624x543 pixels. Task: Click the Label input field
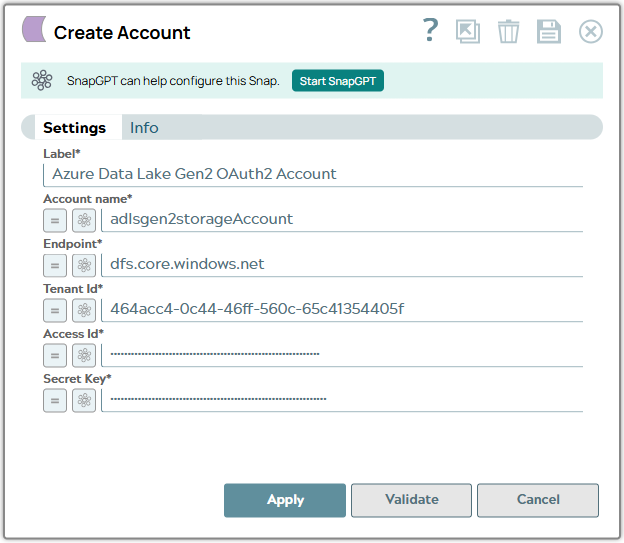pyautogui.click(x=313, y=174)
